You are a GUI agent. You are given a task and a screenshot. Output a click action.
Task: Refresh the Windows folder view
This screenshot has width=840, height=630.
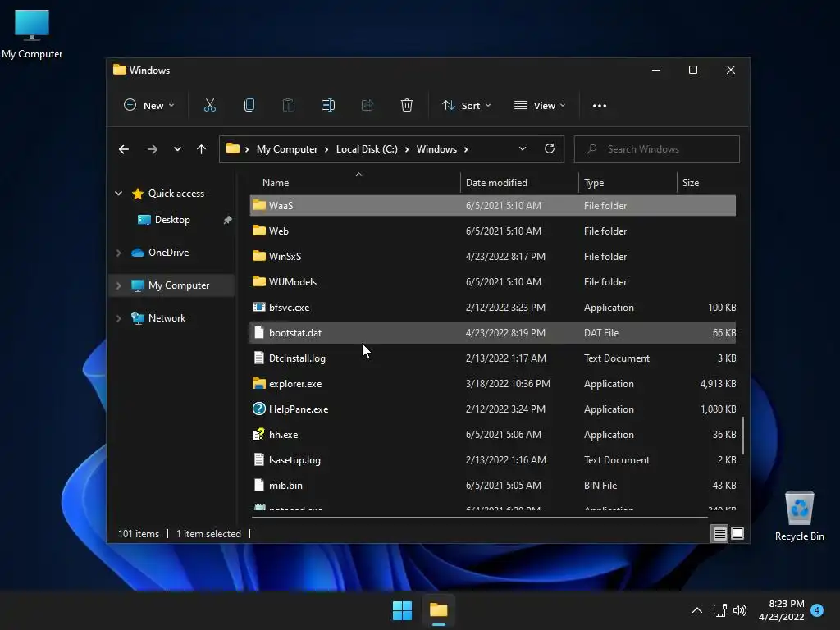(x=549, y=149)
